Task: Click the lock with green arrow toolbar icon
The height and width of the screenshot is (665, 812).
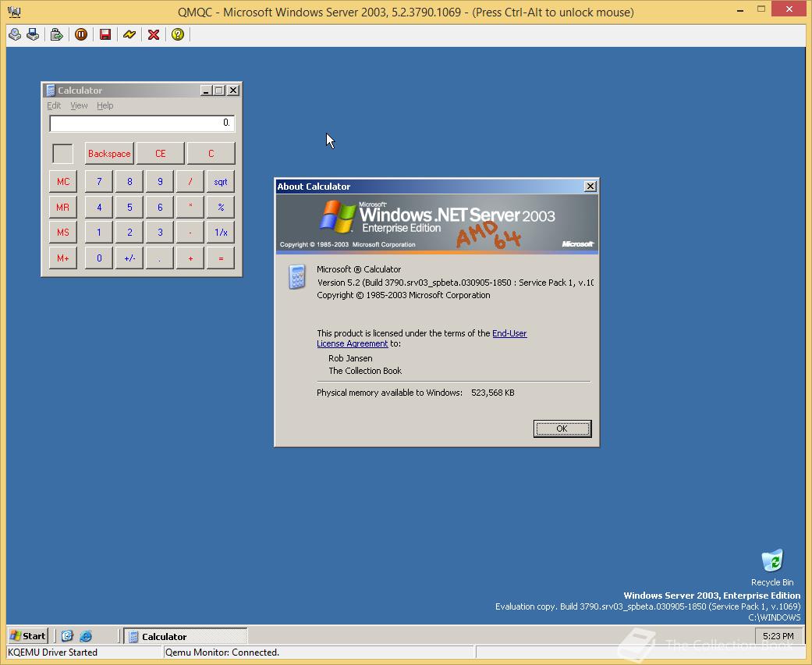Action: [56, 34]
